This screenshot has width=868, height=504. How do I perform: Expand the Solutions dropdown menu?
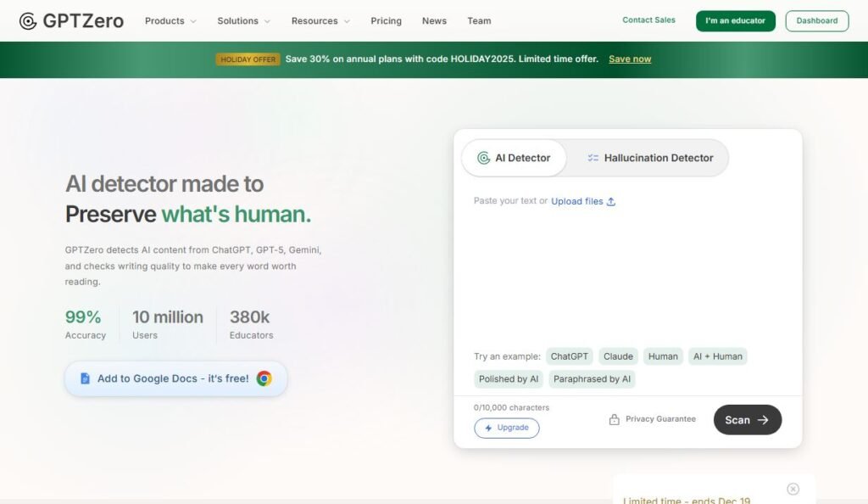point(243,21)
